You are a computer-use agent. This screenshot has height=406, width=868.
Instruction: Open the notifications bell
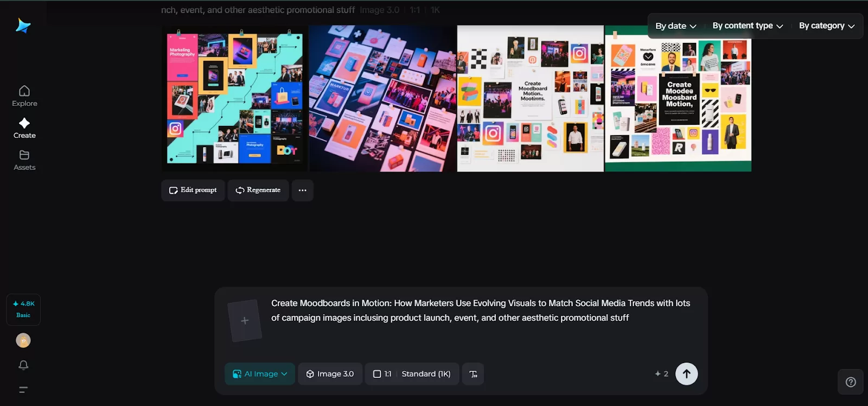click(x=23, y=365)
